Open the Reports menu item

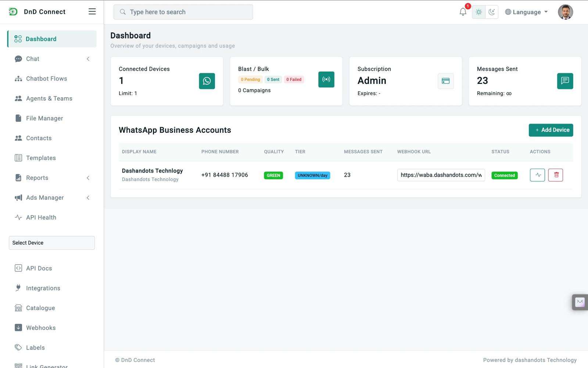[52, 178]
